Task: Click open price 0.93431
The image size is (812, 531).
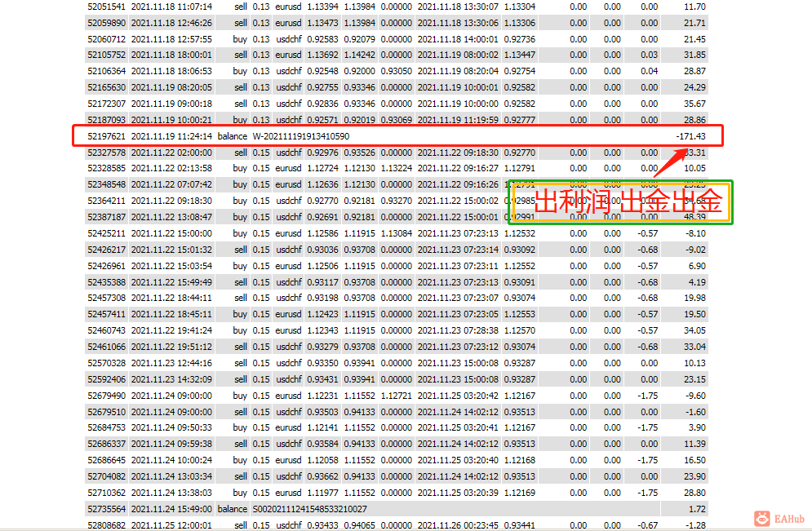Action: [322, 379]
